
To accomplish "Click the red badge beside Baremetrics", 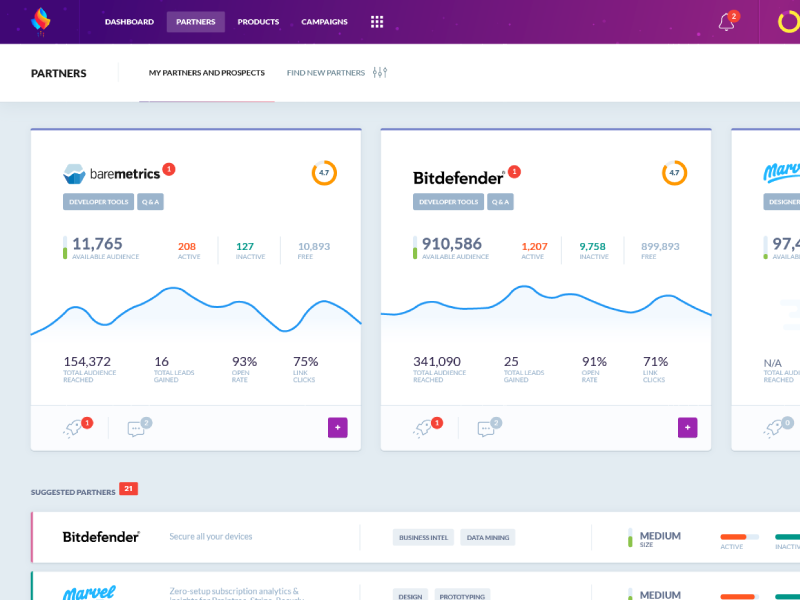I will click(169, 169).
